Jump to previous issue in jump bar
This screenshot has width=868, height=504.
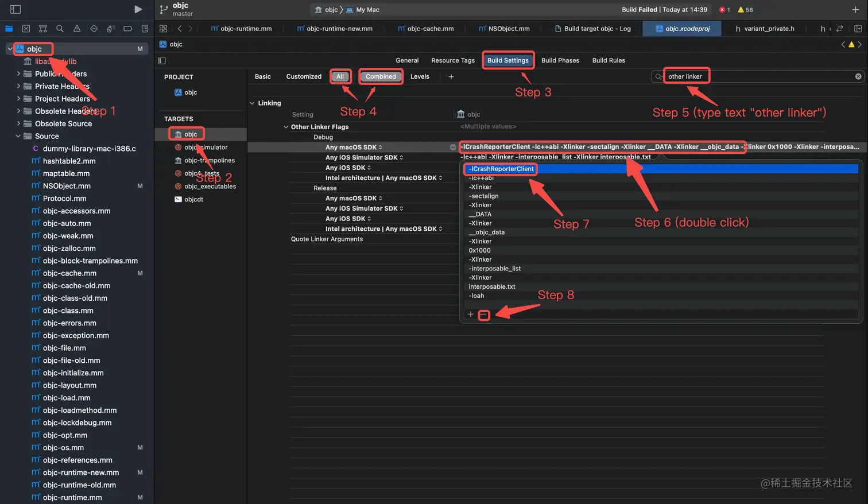click(843, 44)
